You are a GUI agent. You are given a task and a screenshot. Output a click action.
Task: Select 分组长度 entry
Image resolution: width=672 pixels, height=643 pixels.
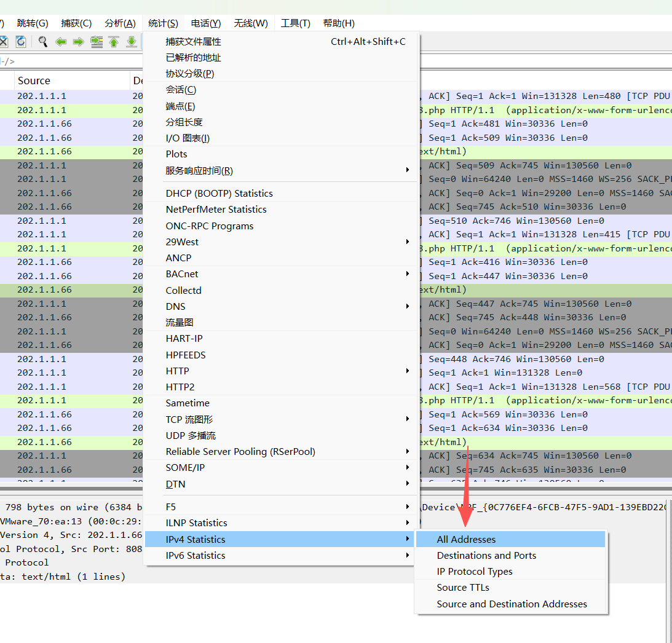pyautogui.click(x=281, y=122)
